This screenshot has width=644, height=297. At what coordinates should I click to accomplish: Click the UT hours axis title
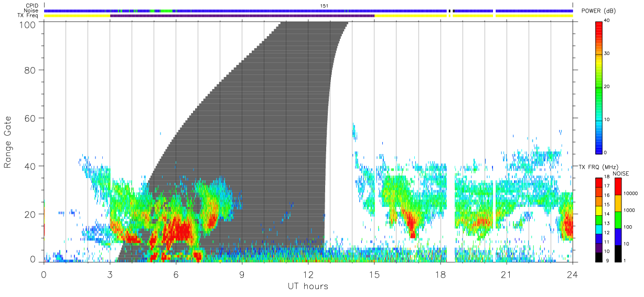click(308, 286)
